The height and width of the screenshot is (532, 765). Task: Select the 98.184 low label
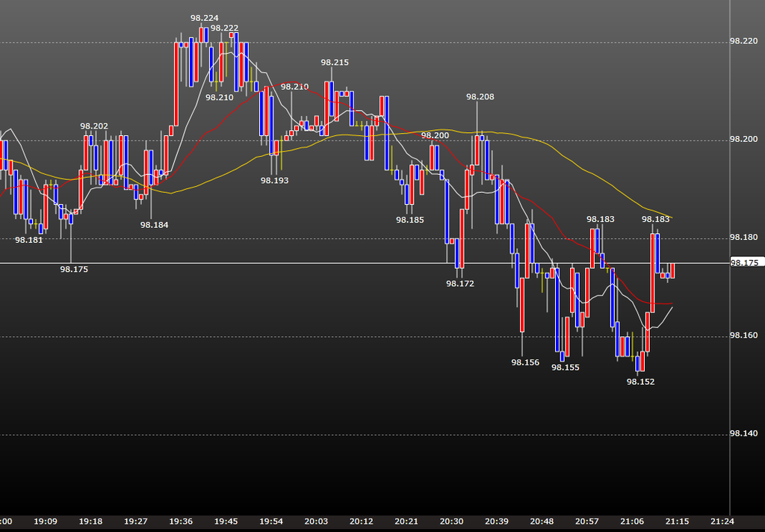154,225
